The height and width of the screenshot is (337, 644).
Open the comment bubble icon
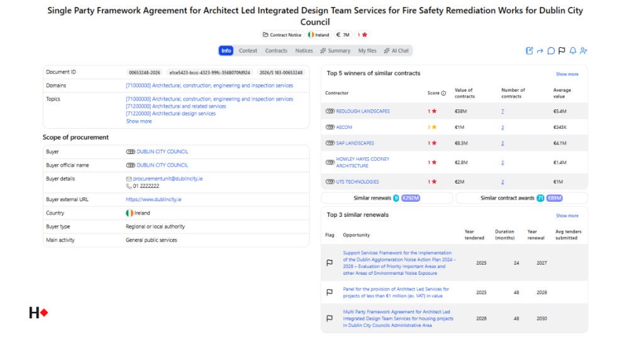551,51
